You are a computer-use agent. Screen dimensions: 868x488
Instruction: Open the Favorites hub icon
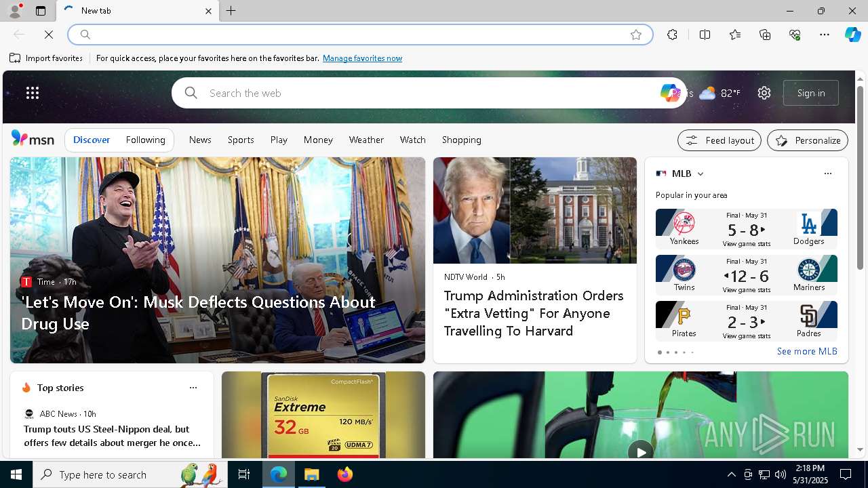[x=735, y=35]
